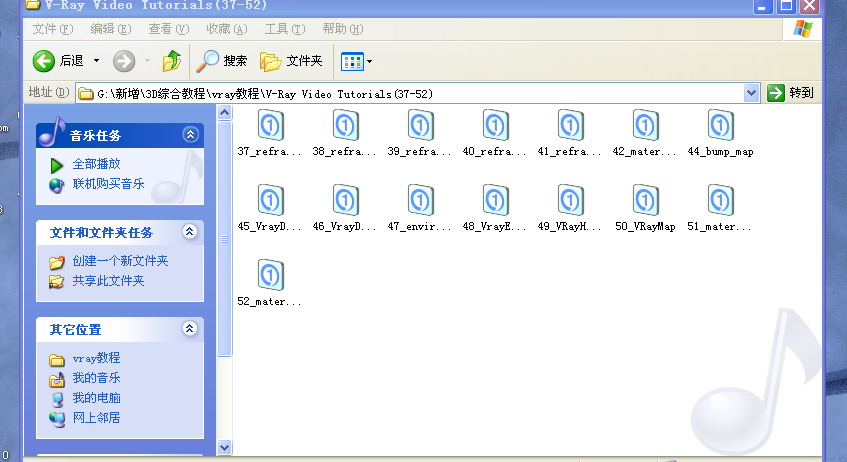Select the 42_mater... media file icon
Screen dimensions: 847x462
tap(646, 125)
